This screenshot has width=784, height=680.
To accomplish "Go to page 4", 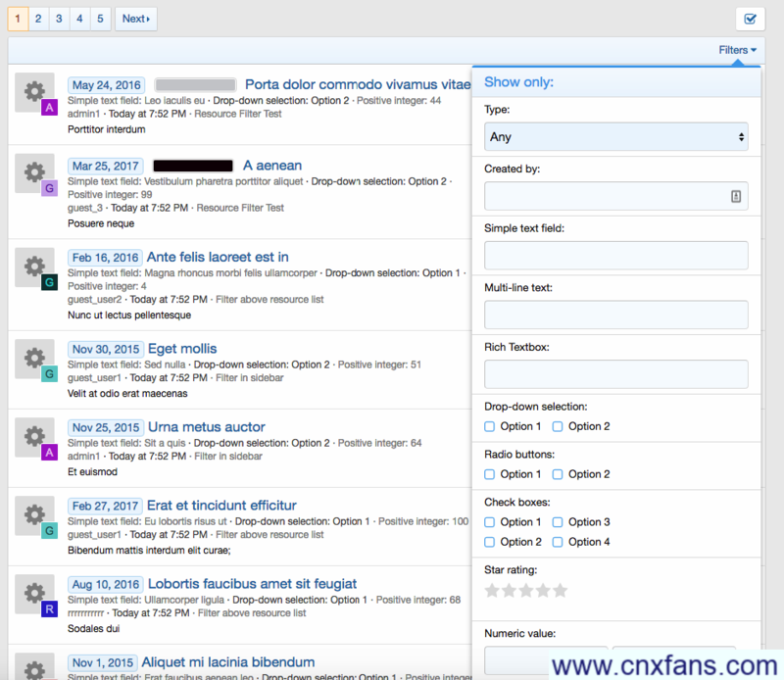I will [x=79, y=19].
